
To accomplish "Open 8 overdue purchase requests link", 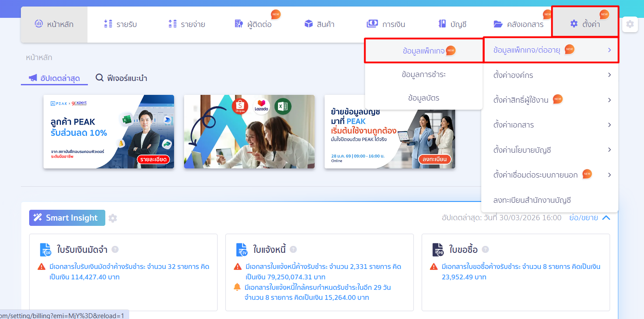I will click(521, 272).
